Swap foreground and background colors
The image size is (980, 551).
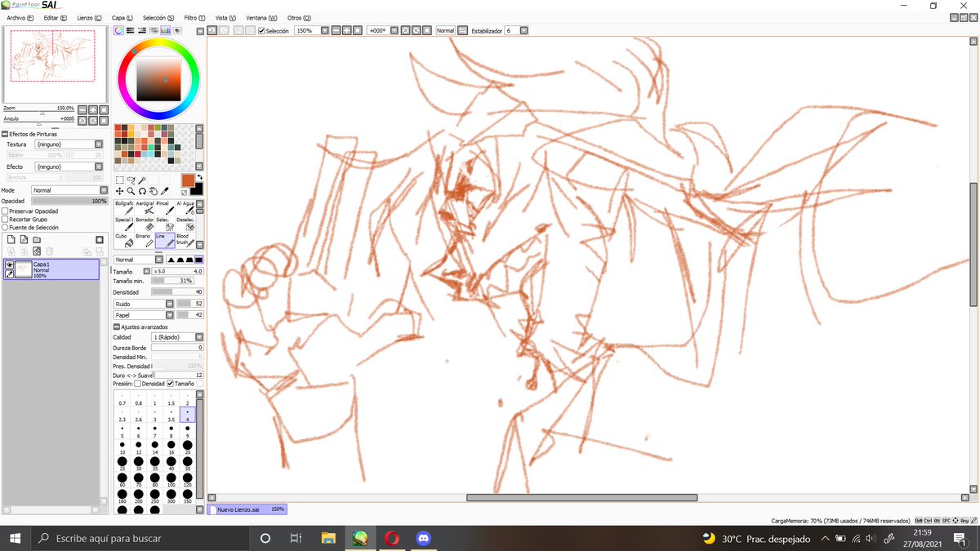coord(199,177)
